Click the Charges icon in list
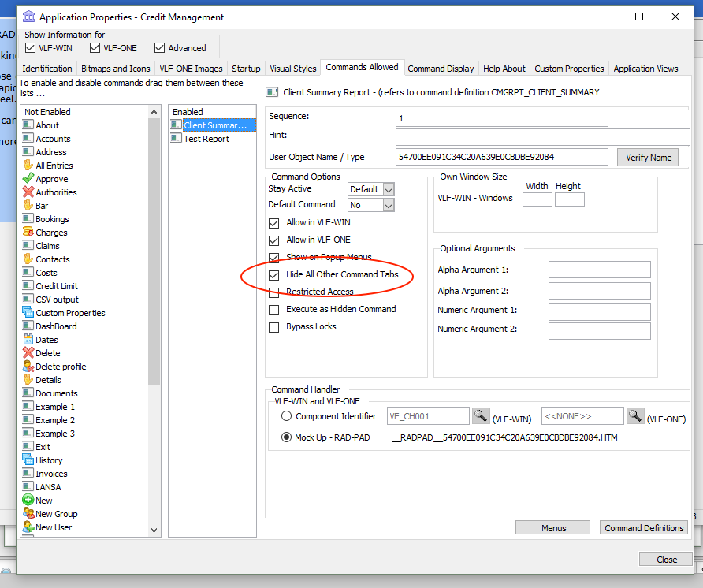The width and height of the screenshot is (703, 588). coord(28,232)
